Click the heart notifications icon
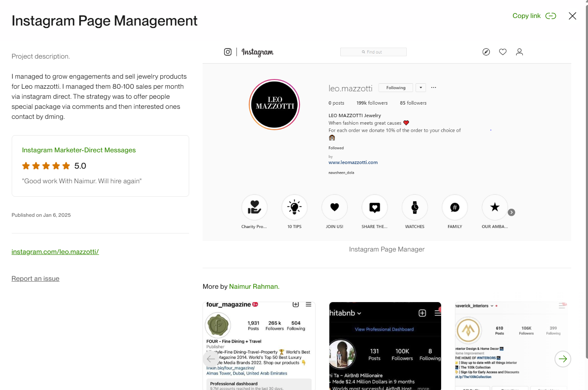 pos(503,52)
